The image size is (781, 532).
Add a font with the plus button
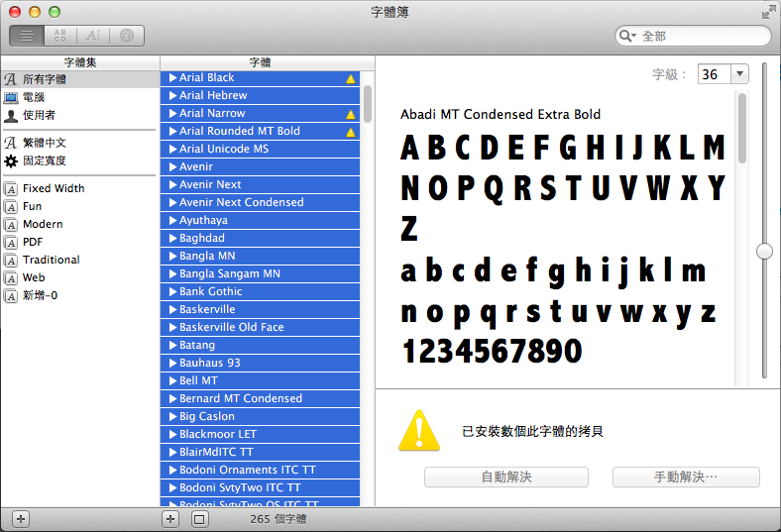[x=170, y=519]
